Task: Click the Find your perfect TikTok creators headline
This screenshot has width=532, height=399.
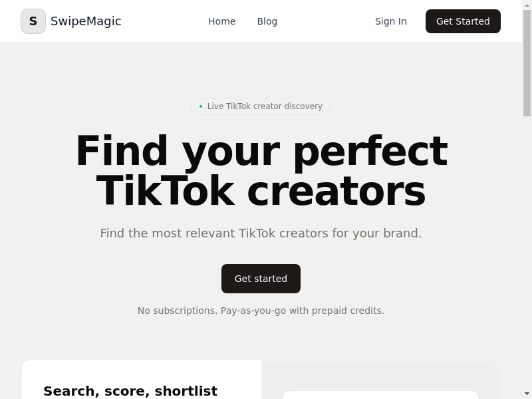Action: (x=261, y=171)
